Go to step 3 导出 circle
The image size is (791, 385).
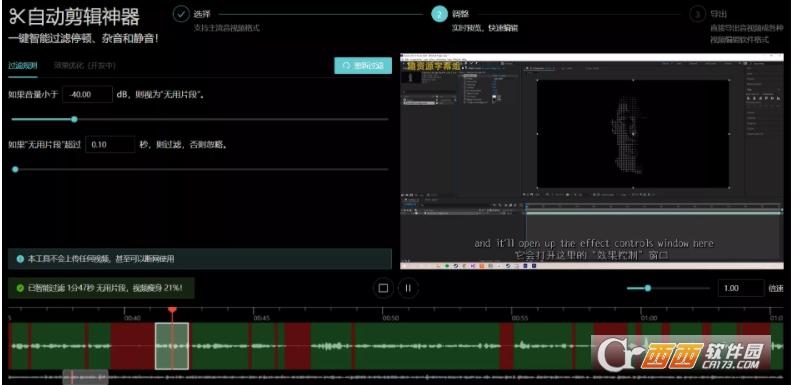click(698, 14)
